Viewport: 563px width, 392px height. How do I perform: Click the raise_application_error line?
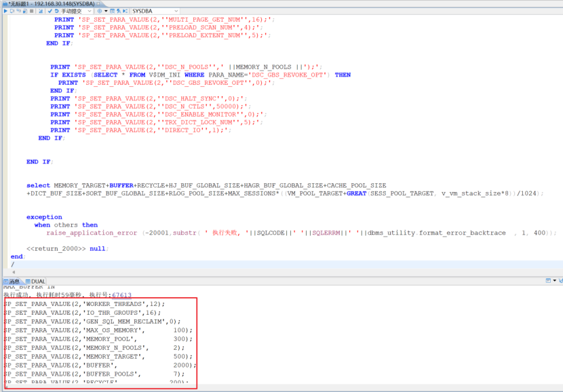point(301,233)
